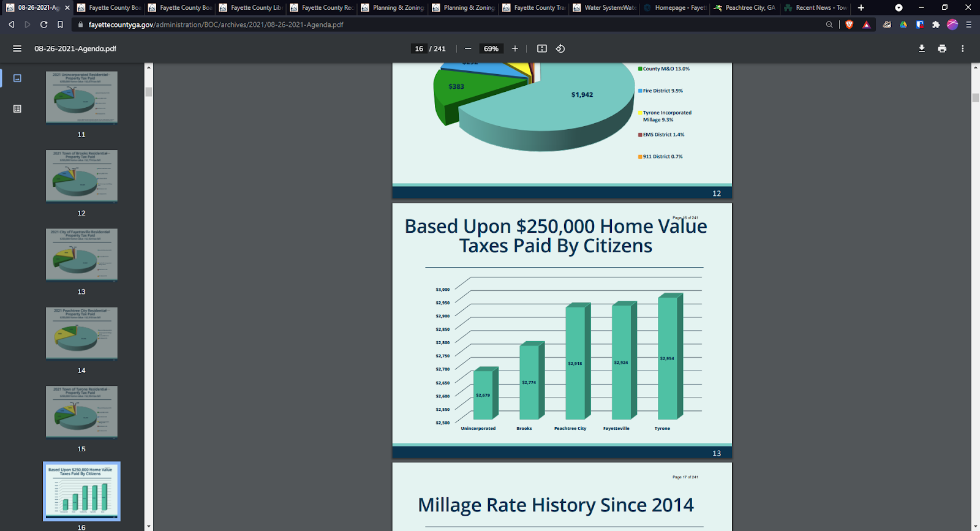Image resolution: width=980 pixels, height=531 pixels.
Task: Switch to the Fayette County Rec tab
Action: click(x=322, y=7)
